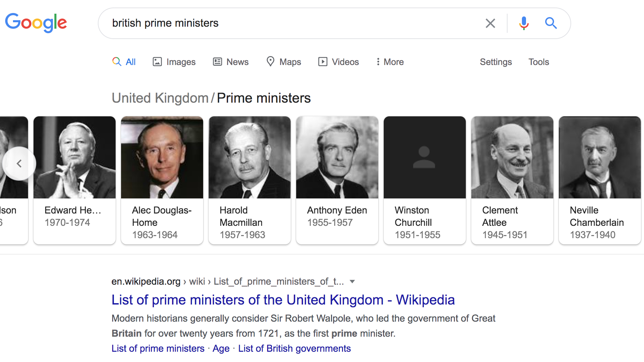644x362 pixels.
Task: Open the Images search tab
Action: click(x=174, y=62)
